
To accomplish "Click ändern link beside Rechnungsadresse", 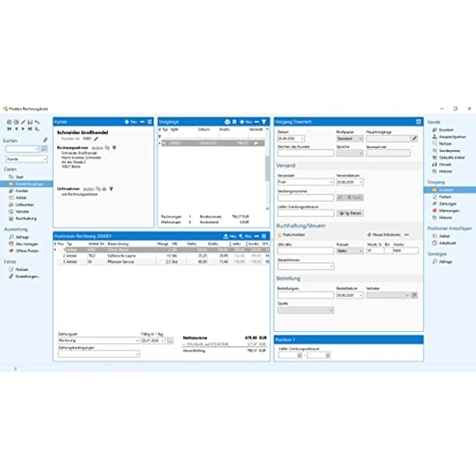I will coord(98,148).
